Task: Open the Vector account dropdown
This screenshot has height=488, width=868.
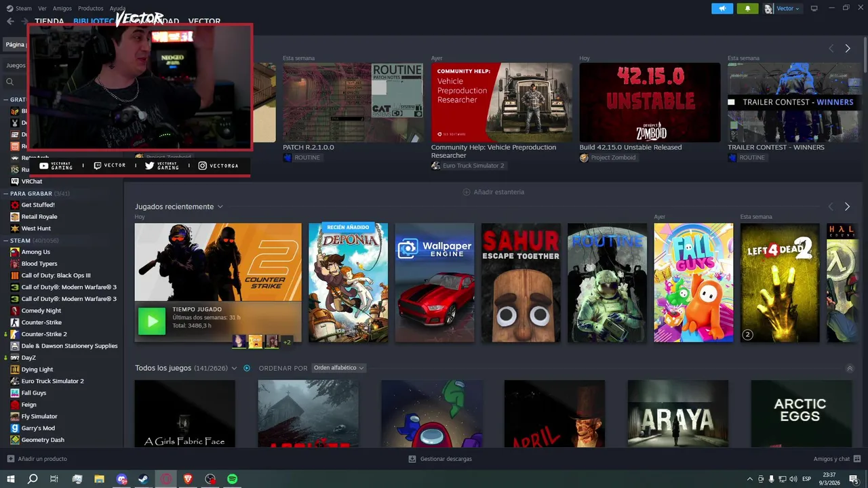Action: (783, 9)
